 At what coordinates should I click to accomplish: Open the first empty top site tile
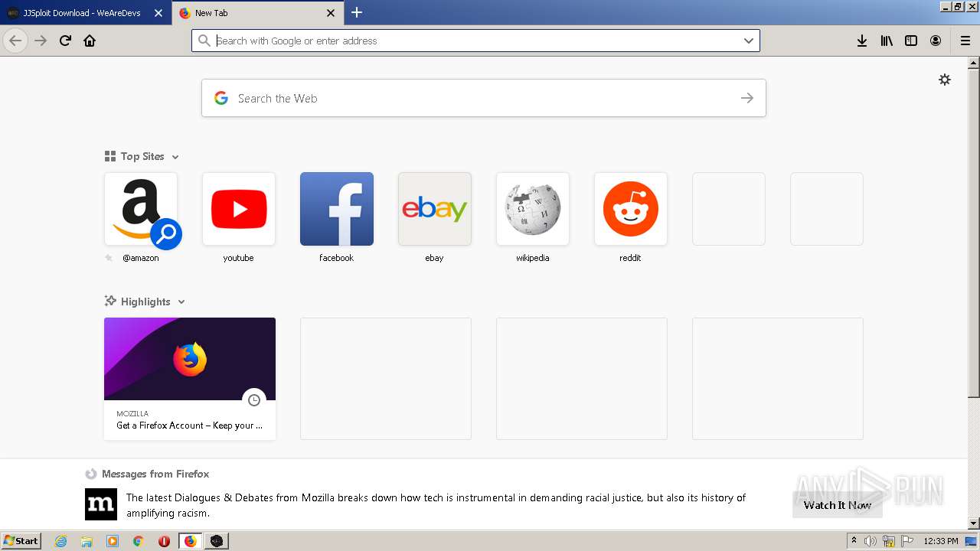tap(729, 209)
